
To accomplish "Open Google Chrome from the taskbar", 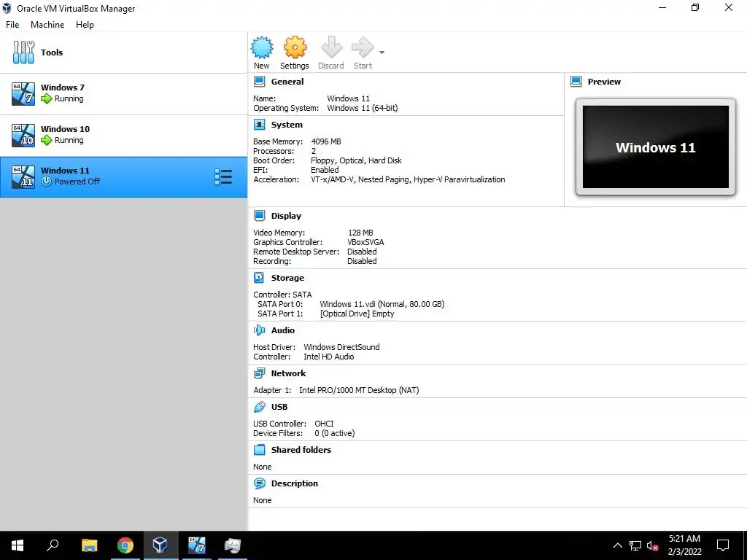I will coord(125,545).
